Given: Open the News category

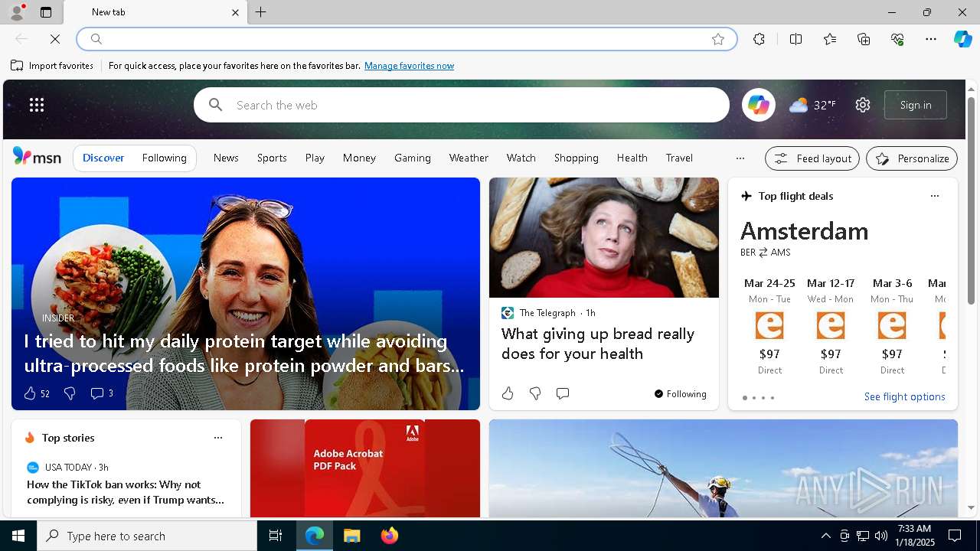Looking at the screenshot, I should click(226, 158).
